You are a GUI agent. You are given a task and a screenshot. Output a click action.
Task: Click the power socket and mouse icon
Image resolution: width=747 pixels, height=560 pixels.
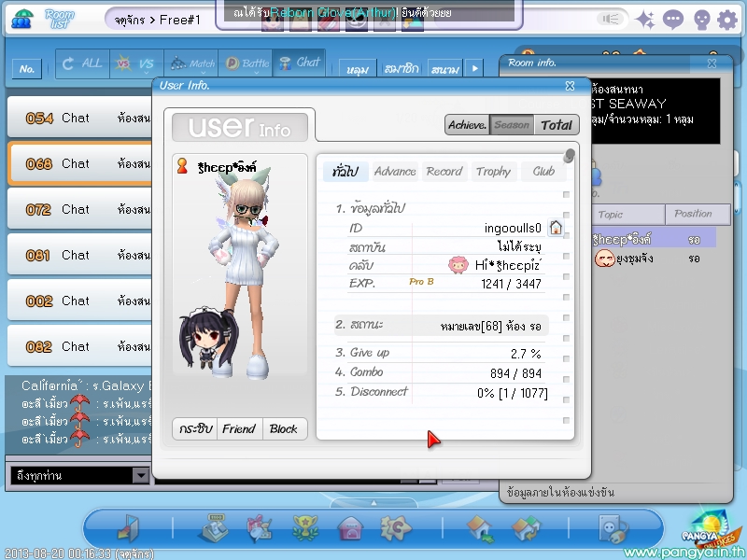tap(613, 528)
